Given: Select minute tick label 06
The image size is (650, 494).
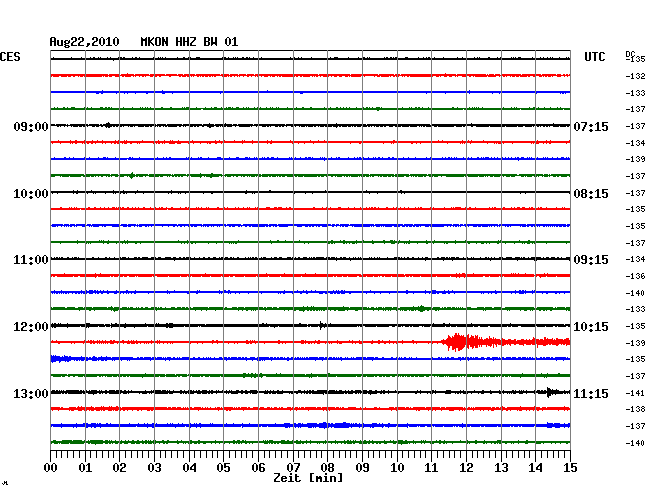Looking at the screenshot, I should coord(258,468).
